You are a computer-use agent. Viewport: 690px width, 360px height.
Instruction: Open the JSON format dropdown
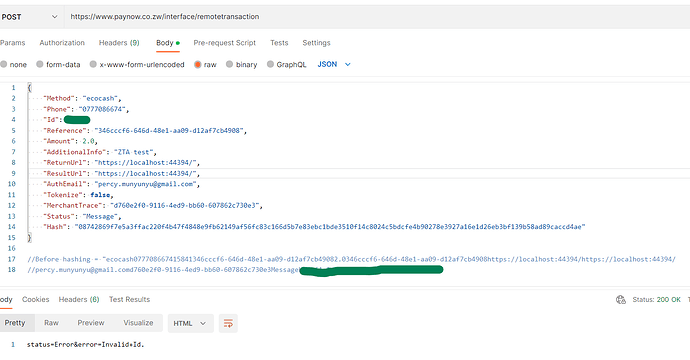(x=334, y=64)
